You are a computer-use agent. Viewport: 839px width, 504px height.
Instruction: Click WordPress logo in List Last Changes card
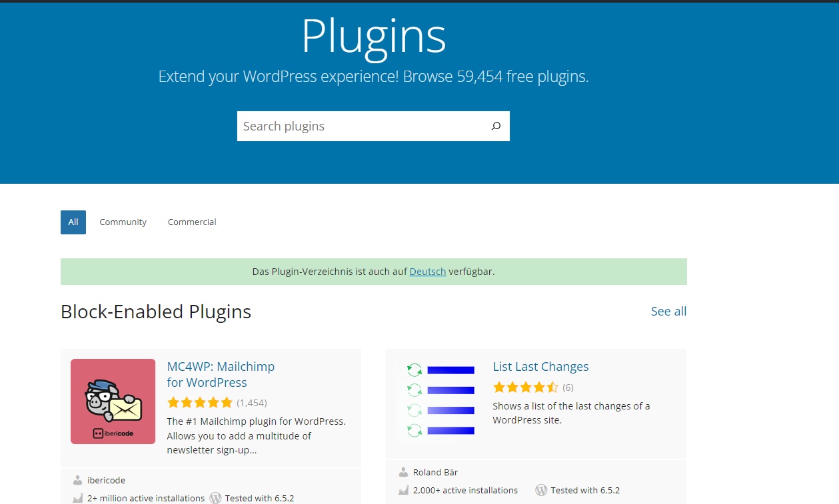[541, 490]
